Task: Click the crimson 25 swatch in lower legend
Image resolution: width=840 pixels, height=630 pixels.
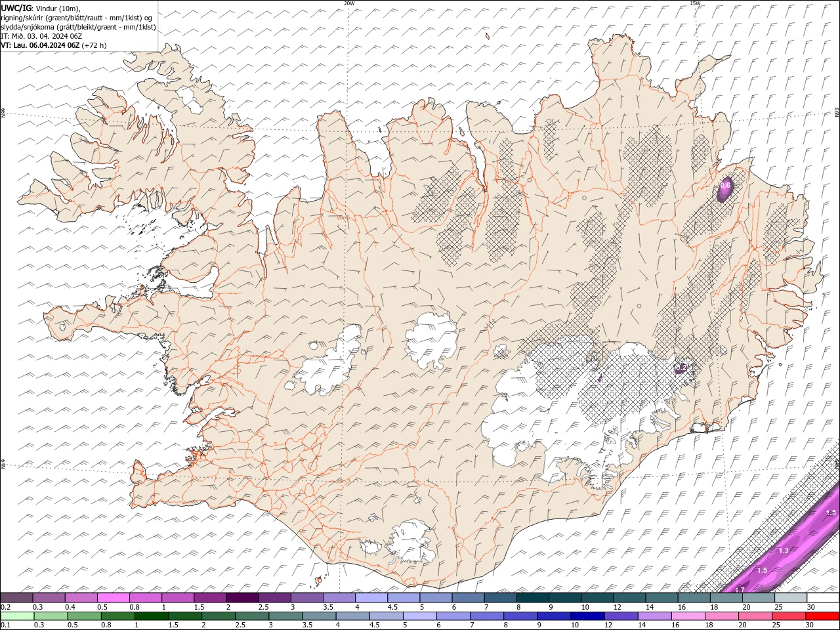Action: [789, 616]
